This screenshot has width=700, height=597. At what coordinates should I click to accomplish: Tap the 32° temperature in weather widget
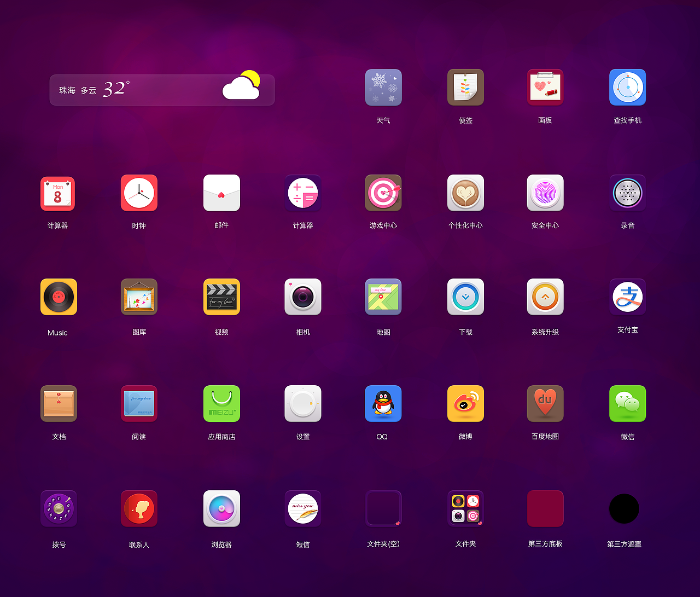[x=116, y=89]
